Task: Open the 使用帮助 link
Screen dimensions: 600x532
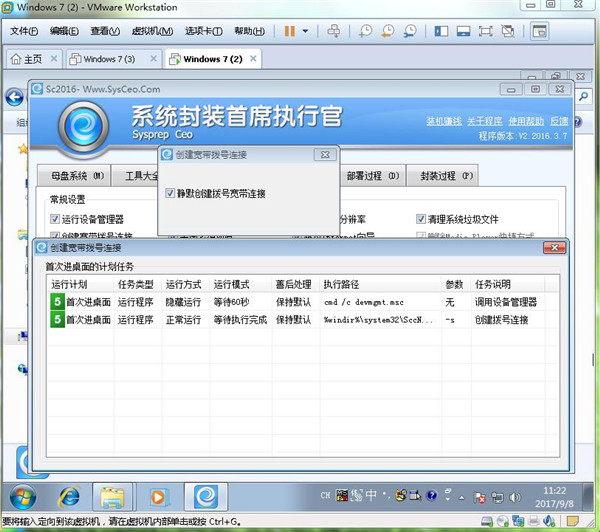Action: point(526,121)
